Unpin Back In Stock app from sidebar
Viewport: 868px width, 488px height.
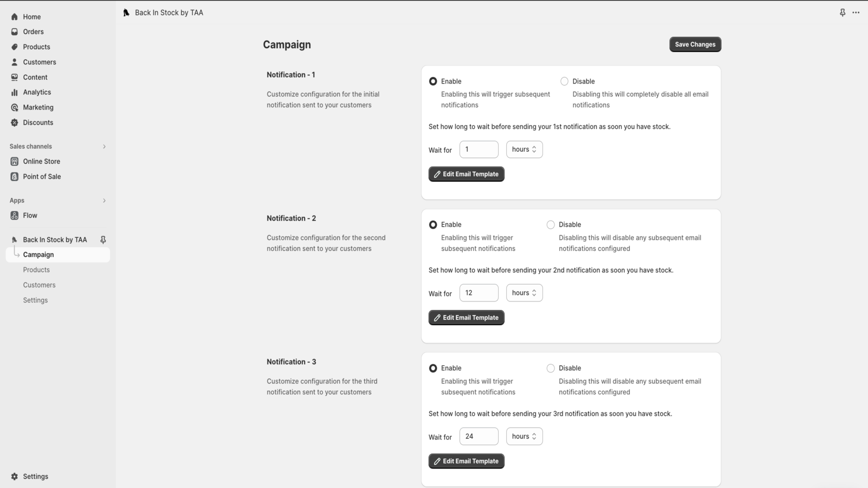103,240
